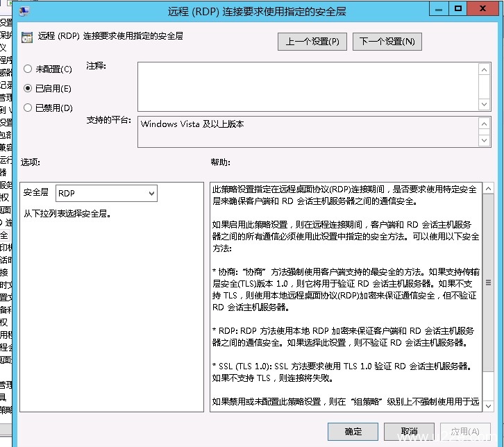Click help paragraph starting with * SSL (TLS 1.0):
Screen dimensions: 504x447
342,372
